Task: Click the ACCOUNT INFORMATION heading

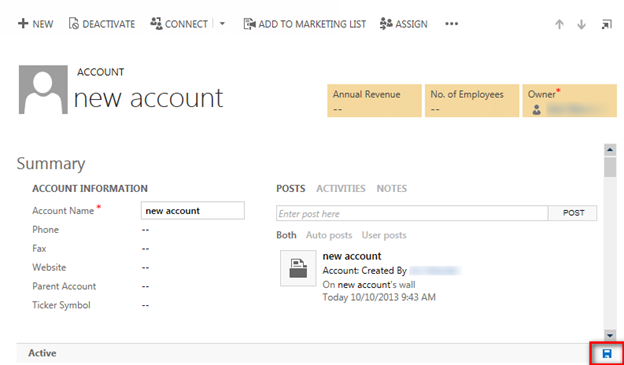Action: pos(90,189)
